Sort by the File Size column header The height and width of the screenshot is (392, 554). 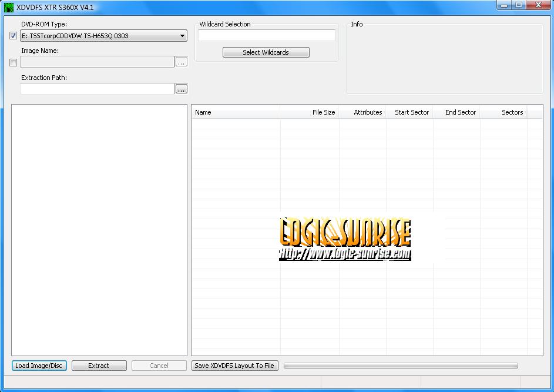[310, 112]
